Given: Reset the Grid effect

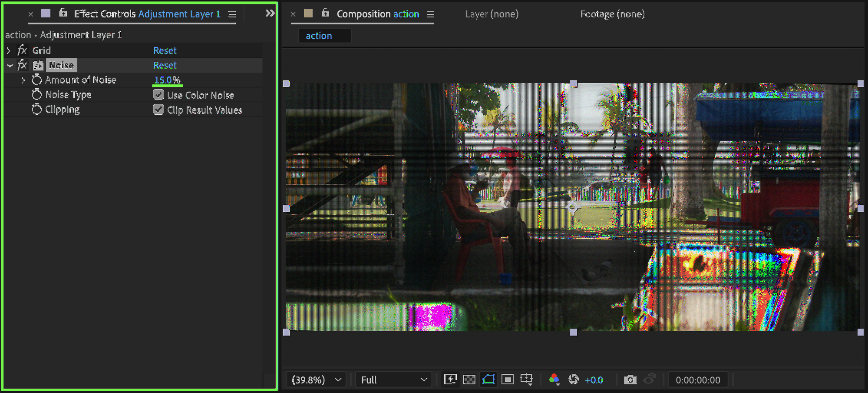Looking at the screenshot, I should click(165, 50).
